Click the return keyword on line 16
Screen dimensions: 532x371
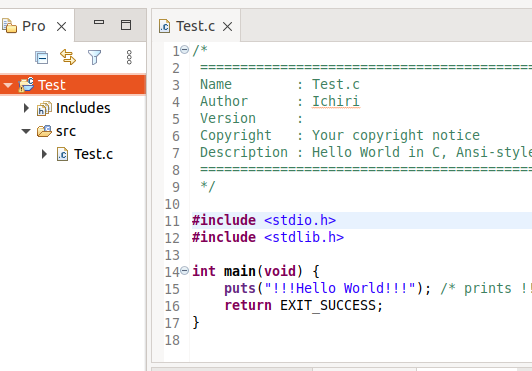coord(248,305)
